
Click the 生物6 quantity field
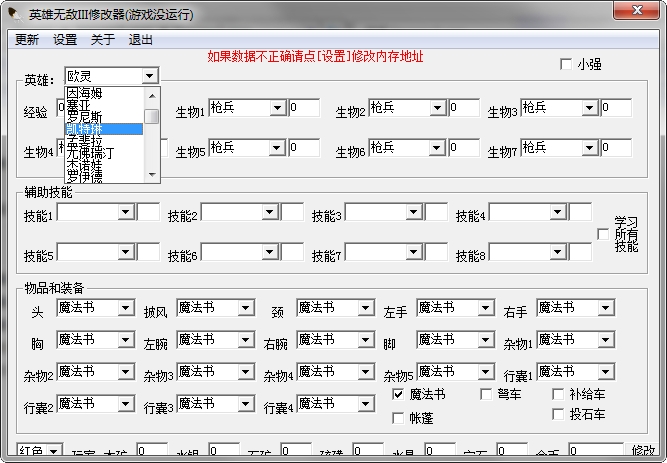click(464, 148)
